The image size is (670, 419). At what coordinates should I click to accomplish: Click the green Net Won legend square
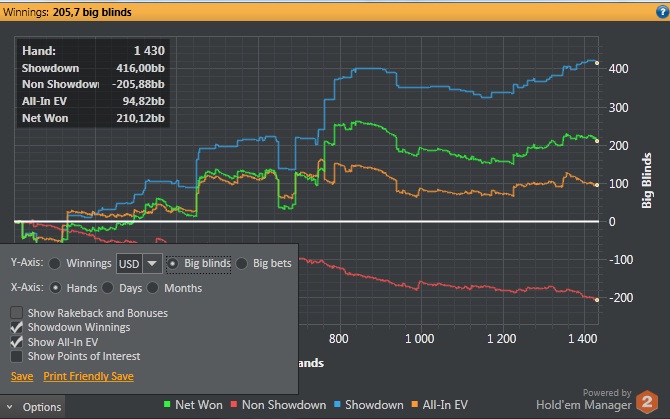coord(167,404)
